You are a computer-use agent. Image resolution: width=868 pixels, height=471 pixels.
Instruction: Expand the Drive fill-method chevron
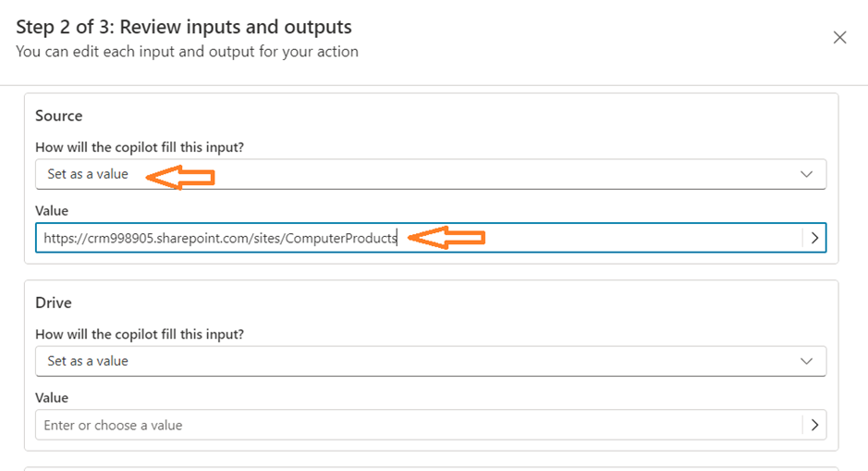806,361
